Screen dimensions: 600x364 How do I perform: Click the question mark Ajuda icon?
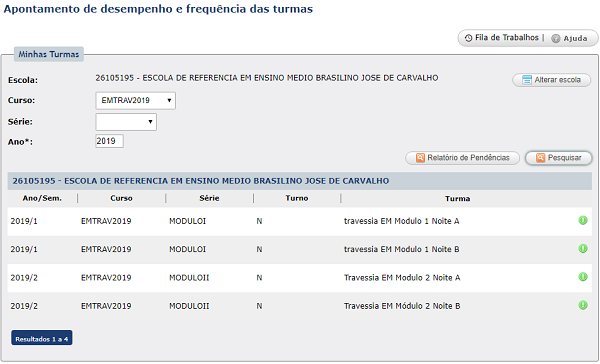tap(556, 38)
